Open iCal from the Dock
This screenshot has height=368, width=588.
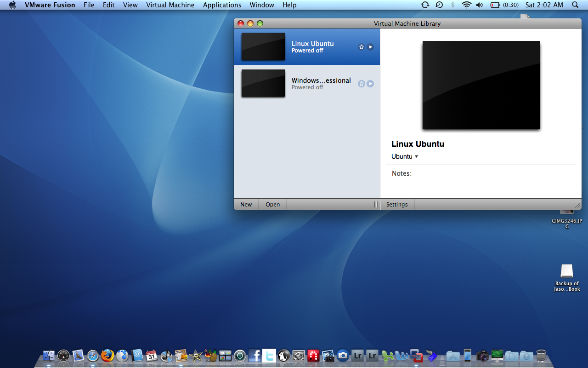[x=152, y=356]
